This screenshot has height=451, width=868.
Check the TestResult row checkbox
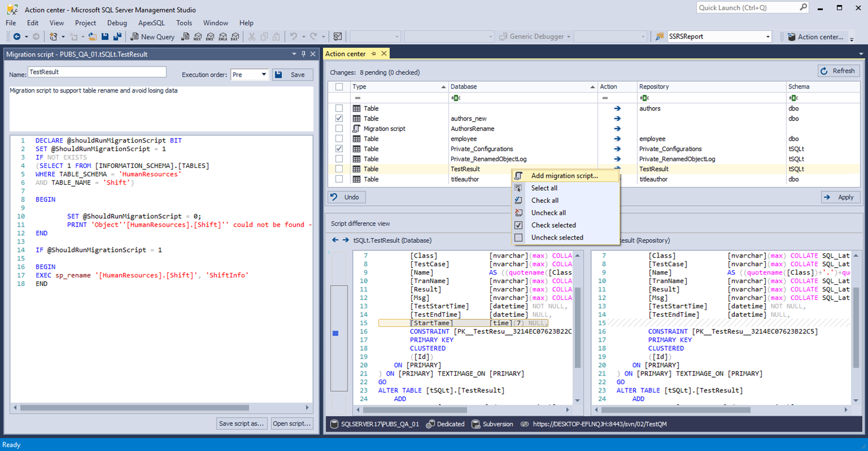click(339, 169)
